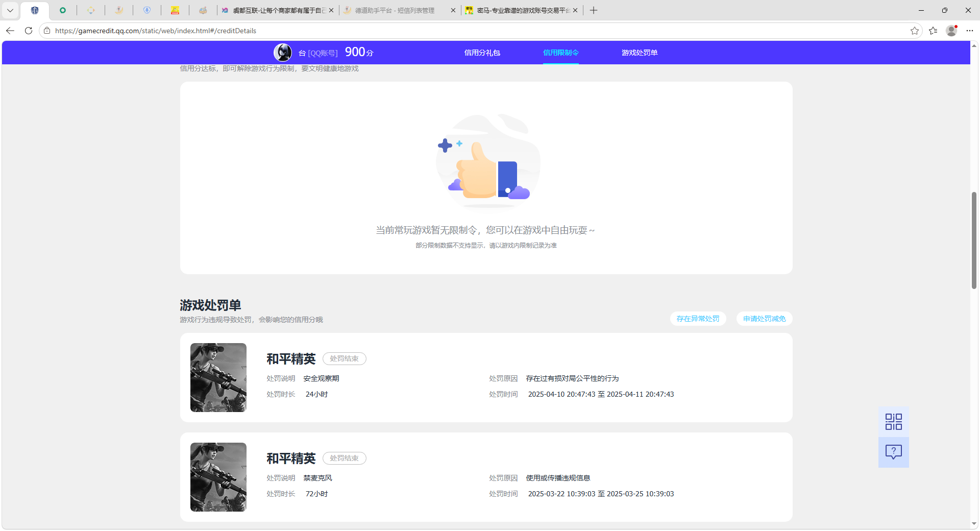Open the tab search dropdown arrow
Viewport: 980px width, 531px height.
(x=10, y=10)
